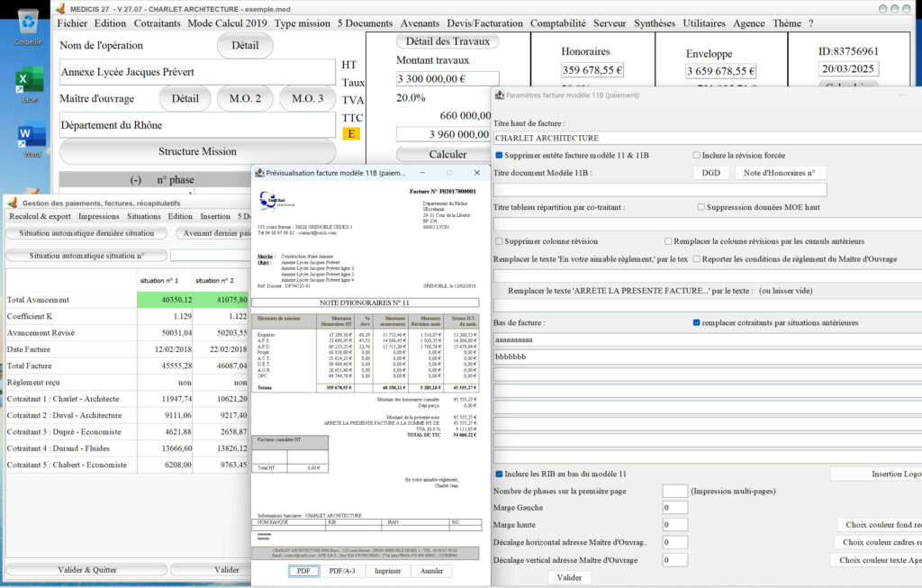The width and height of the screenshot is (922, 588).
Task: Enable Inclure la révision forcée checkbox
Action: pos(696,155)
